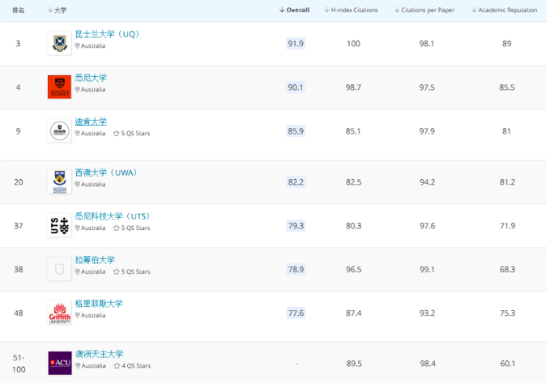Open 悉尼科技大学（UTS）link

[x=112, y=216]
